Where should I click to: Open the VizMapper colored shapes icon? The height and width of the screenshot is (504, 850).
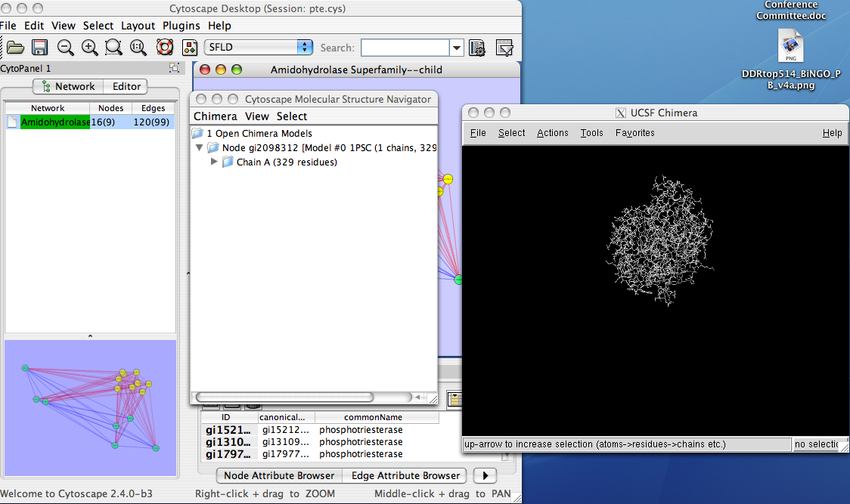pyautogui.click(x=190, y=48)
